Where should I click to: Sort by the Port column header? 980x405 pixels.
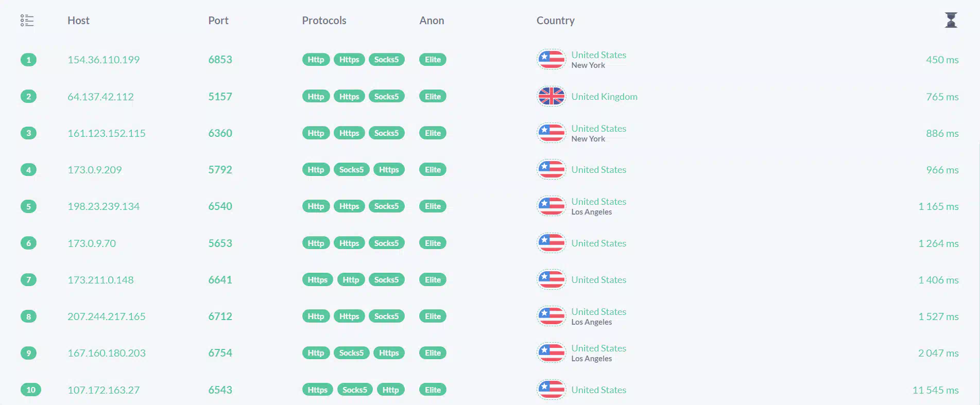pyautogui.click(x=218, y=21)
